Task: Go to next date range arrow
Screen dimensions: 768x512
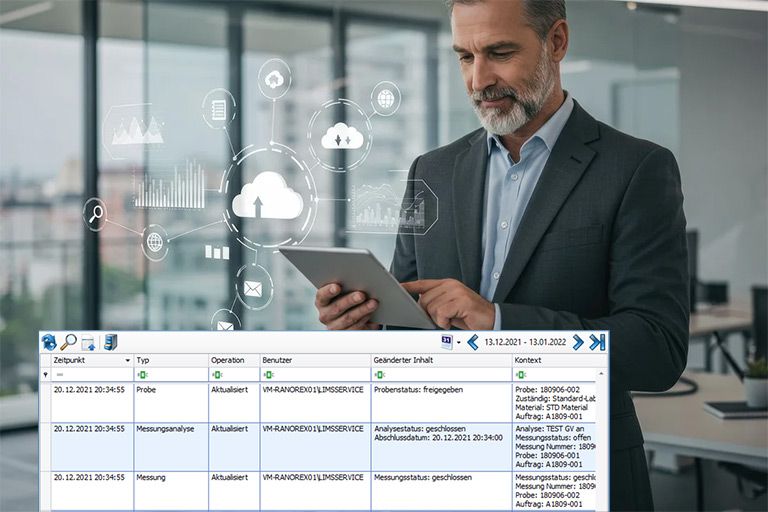Action: [x=578, y=342]
